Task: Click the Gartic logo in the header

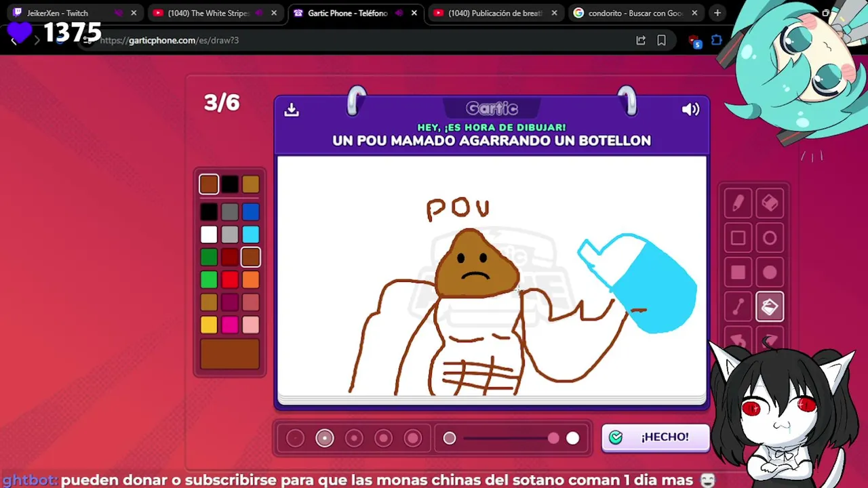Action: pos(492,108)
